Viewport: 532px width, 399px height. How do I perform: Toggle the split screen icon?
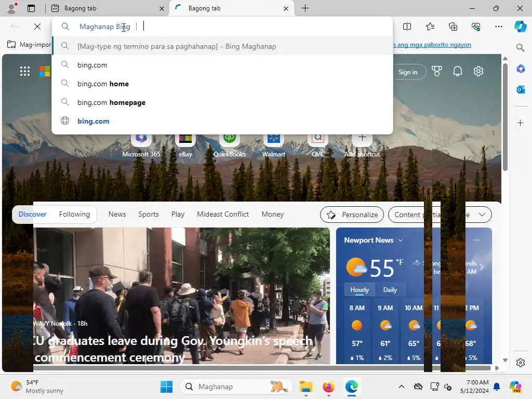coord(407,26)
